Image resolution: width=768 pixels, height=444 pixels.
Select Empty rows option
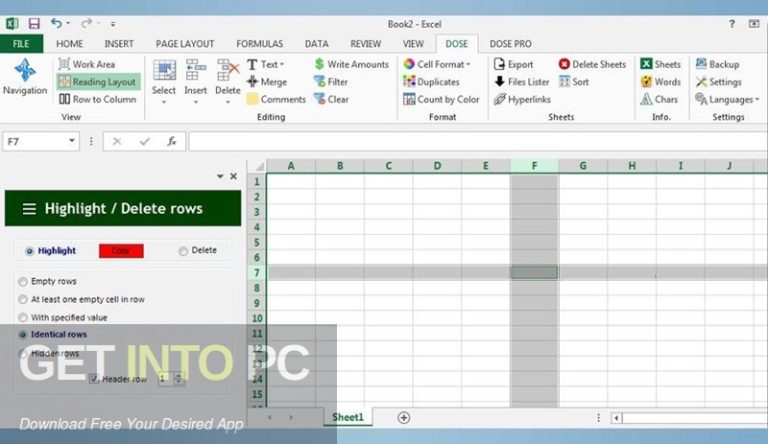(23, 281)
